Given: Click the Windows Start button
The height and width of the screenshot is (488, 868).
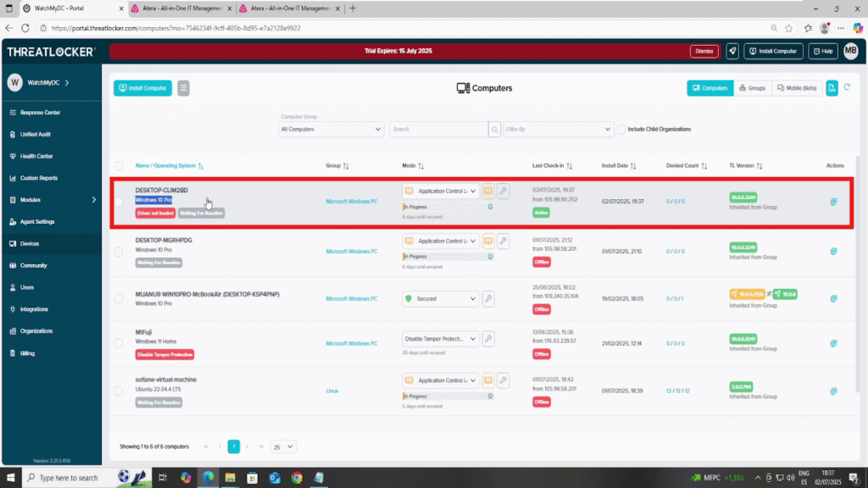Looking at the screenshot, I should point(10,478).
